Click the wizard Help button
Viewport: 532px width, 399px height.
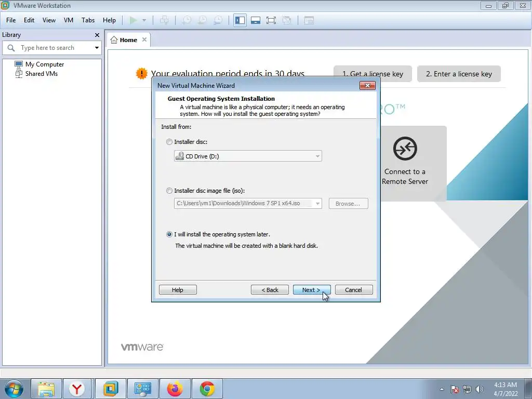(178, 290)
